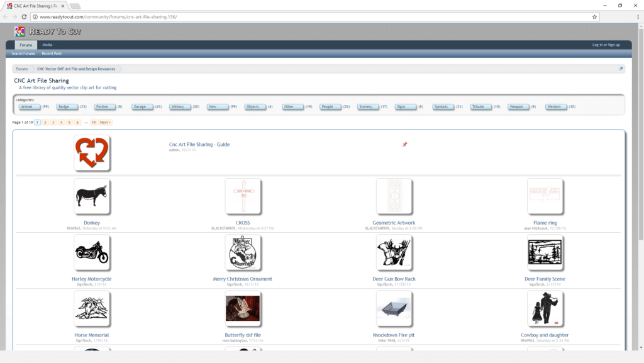Click the pin icon on the sticky guide thread
Image resolution: width=644 pixels, height=363 pixels.
click(405, 144)
